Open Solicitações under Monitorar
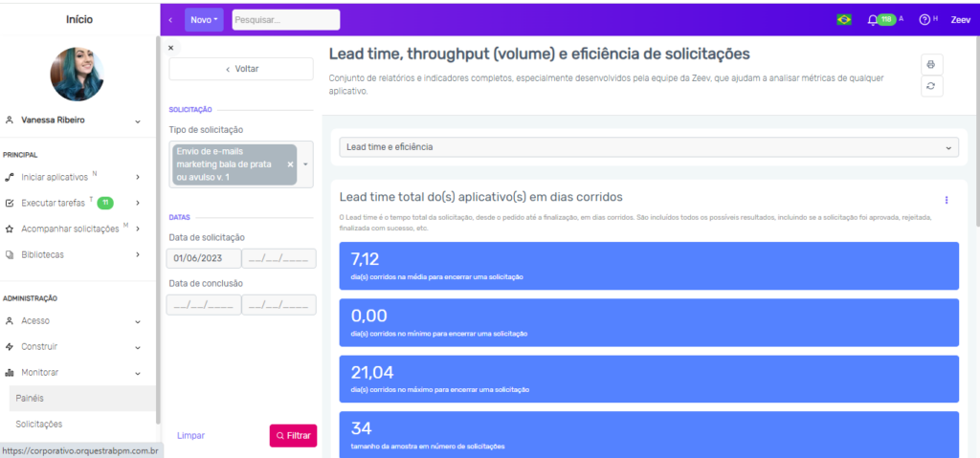The height and width of the screenshot is (458, 980). click(41, 424)
